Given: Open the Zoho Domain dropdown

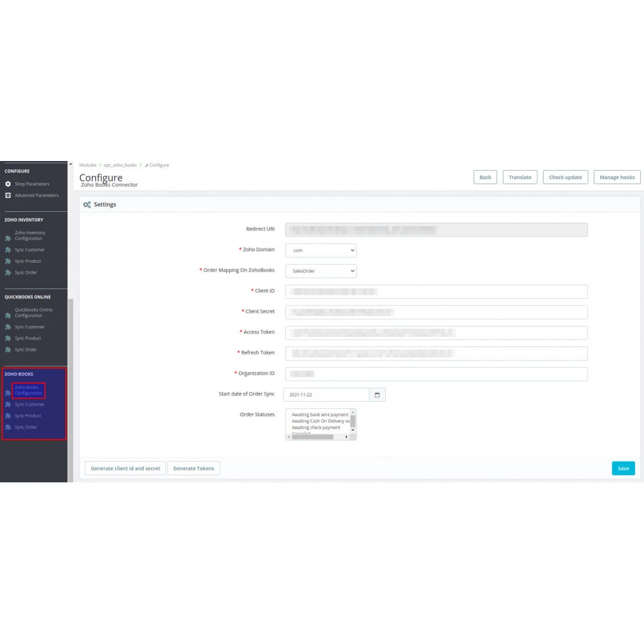Looking at the screenshot, I should pyautogui.click(x=321, y=250).
